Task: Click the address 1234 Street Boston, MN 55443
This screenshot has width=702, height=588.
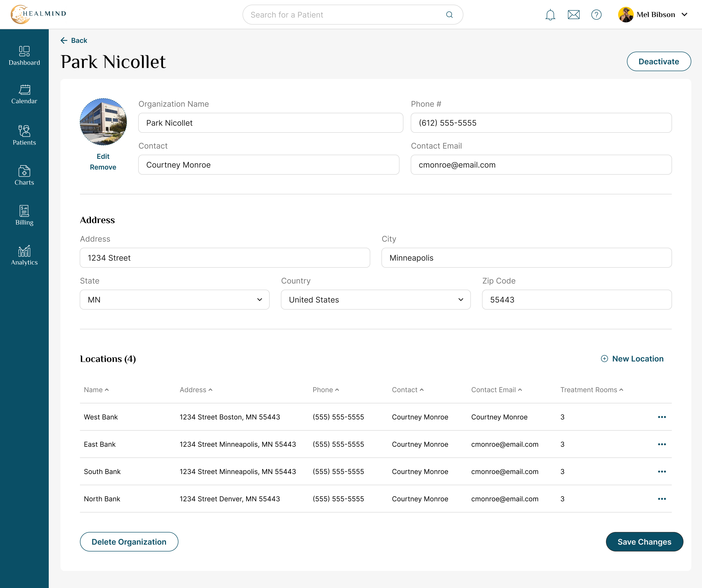Action: click(230, 417)
